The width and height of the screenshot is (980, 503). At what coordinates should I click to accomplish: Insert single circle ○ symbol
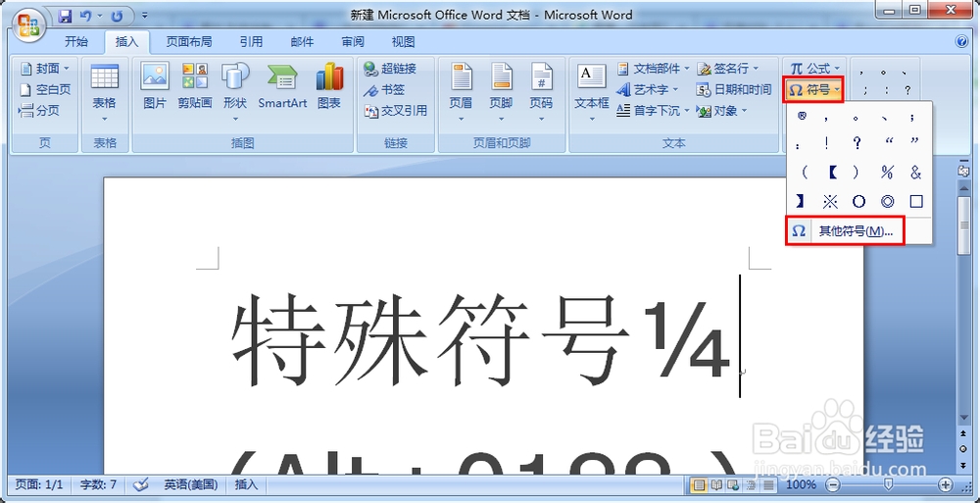tap(858, 201)
